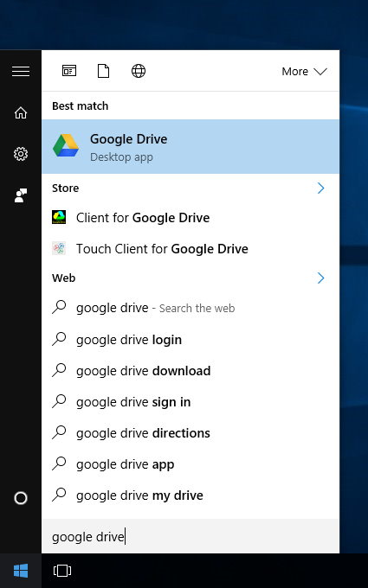Expand the Store results chevron
Screen dimensions: 368x588
[320, 188]
